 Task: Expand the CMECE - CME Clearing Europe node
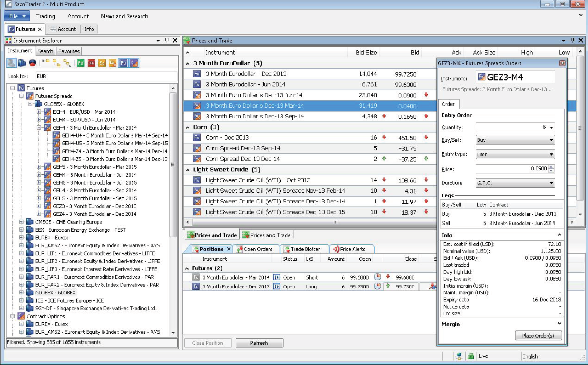click(21, 222)
